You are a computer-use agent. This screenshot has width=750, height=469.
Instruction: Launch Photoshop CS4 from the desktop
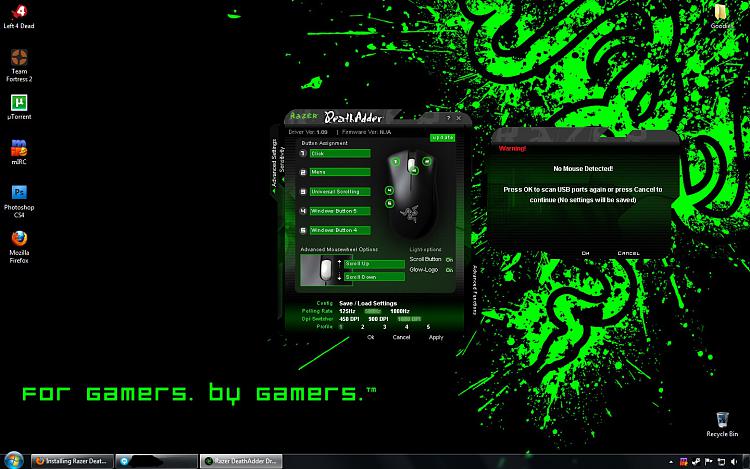pos(19,201)
